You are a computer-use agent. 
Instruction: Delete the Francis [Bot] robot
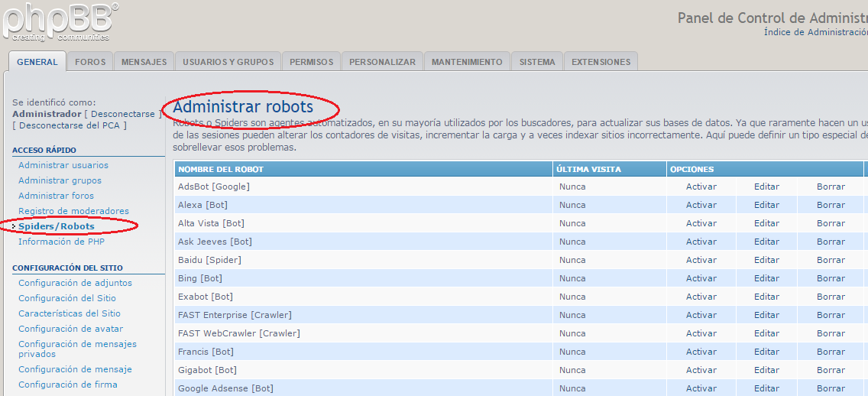tap(831, 352)
